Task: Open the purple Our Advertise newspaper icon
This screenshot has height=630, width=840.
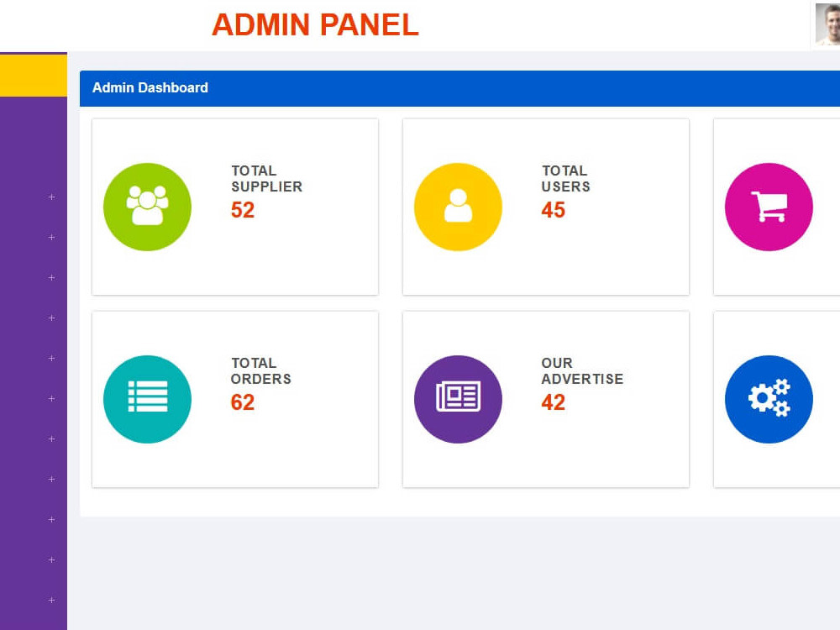Action: coord(458,399)
